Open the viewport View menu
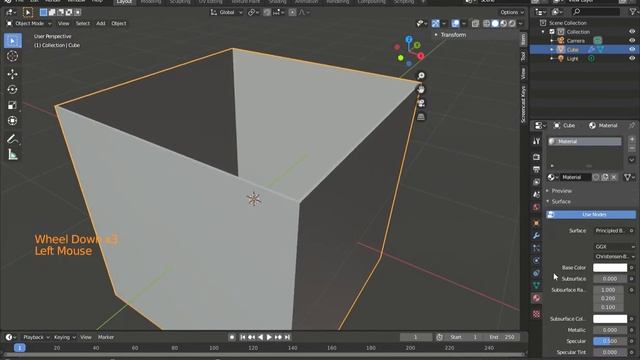Screen dimensions: 640x360 63,24
